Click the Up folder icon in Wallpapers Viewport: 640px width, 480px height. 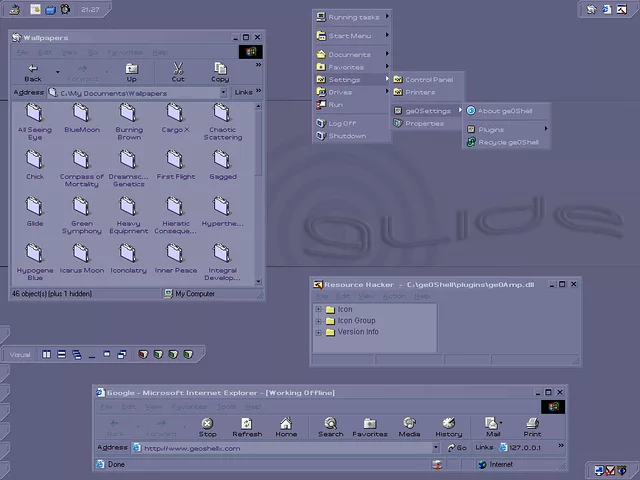point(132,70)
